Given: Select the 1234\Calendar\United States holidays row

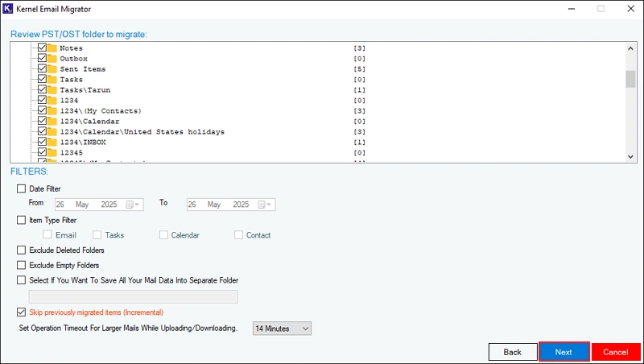Looking at the screenshot, I should click(142, 132).
